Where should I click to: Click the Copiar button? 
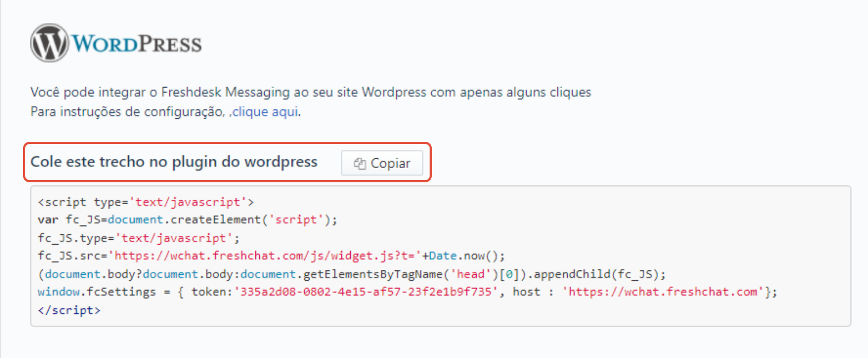[382, 163]
